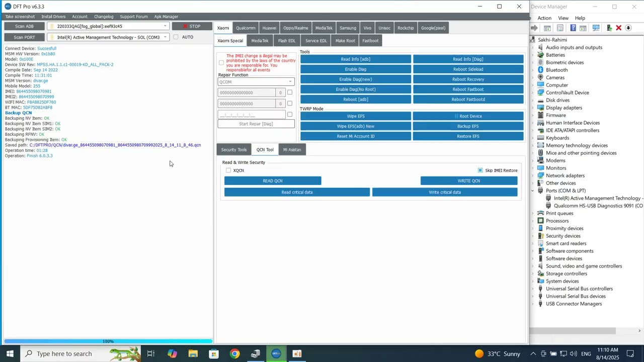Collapse Ports (COM & LPT) in Device Manager
The image size is (644, 362).
click(533, 191)
